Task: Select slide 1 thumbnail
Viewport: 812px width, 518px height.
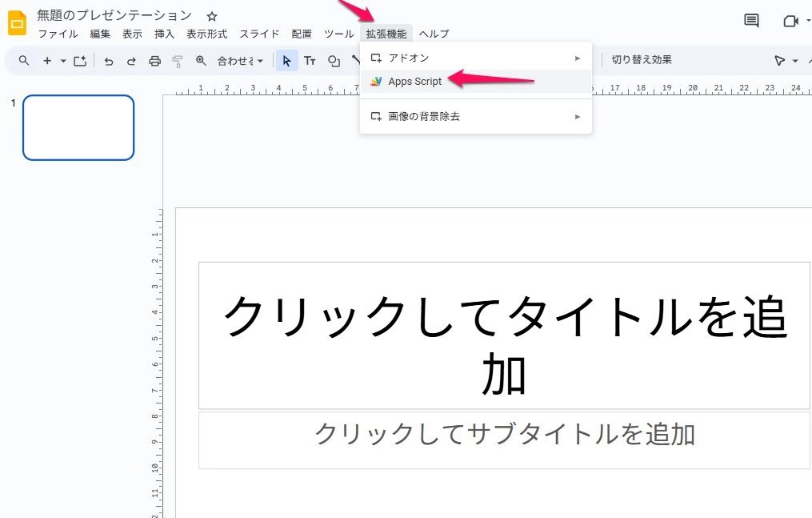Action: (x=78, y=127)
